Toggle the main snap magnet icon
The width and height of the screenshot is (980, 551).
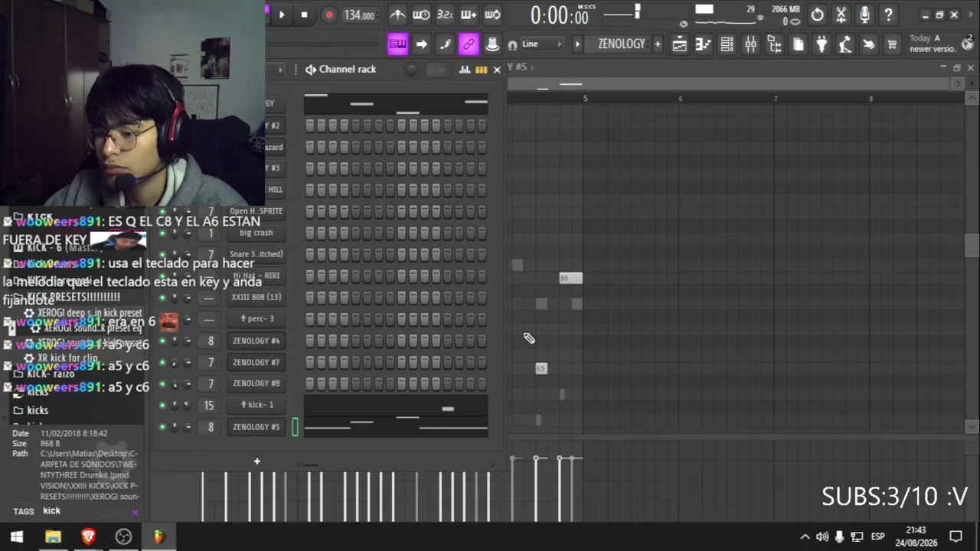(512, 45)
